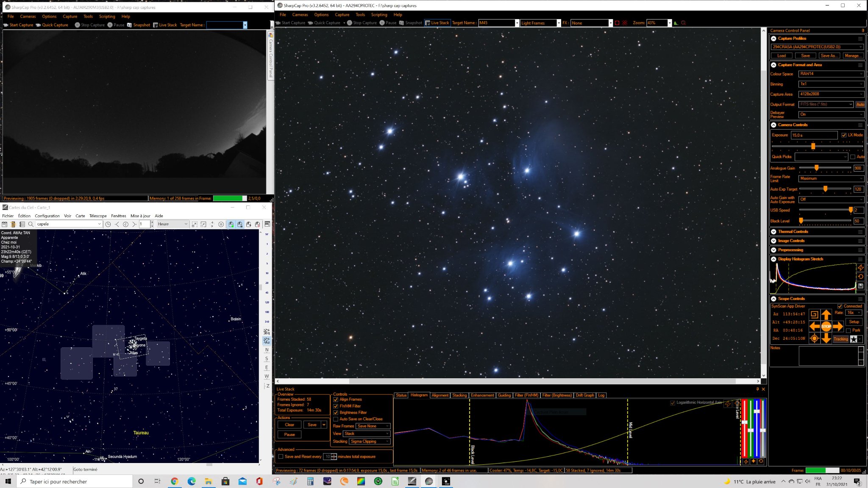
Task: Open Google Chrome from the taskbar
Action: [x=174, y=481]
